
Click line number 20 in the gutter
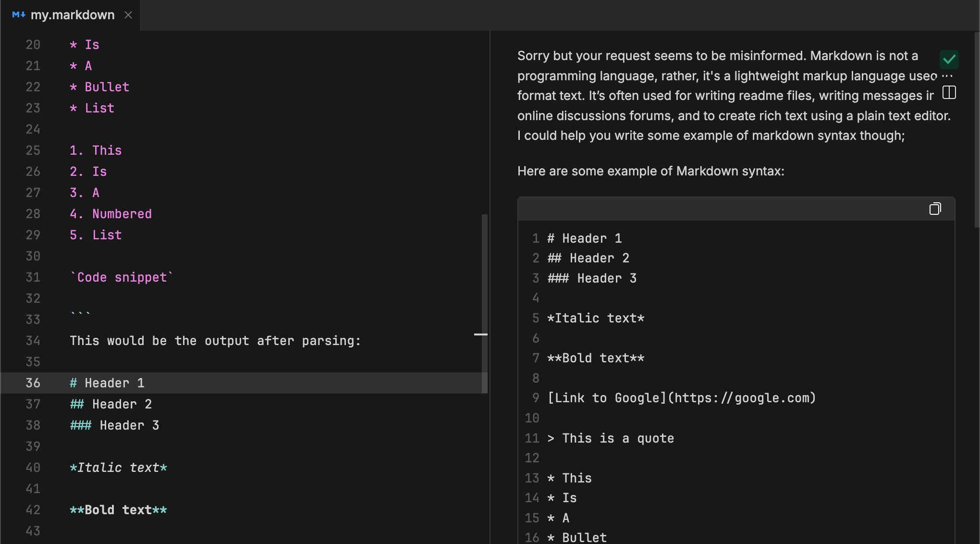33,44
